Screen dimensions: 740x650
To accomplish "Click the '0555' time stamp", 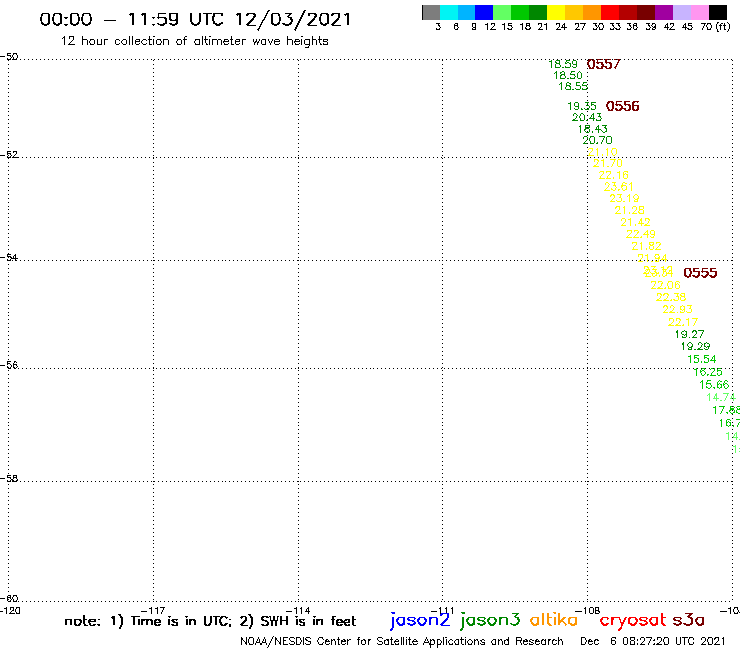I will coord(700,273).
